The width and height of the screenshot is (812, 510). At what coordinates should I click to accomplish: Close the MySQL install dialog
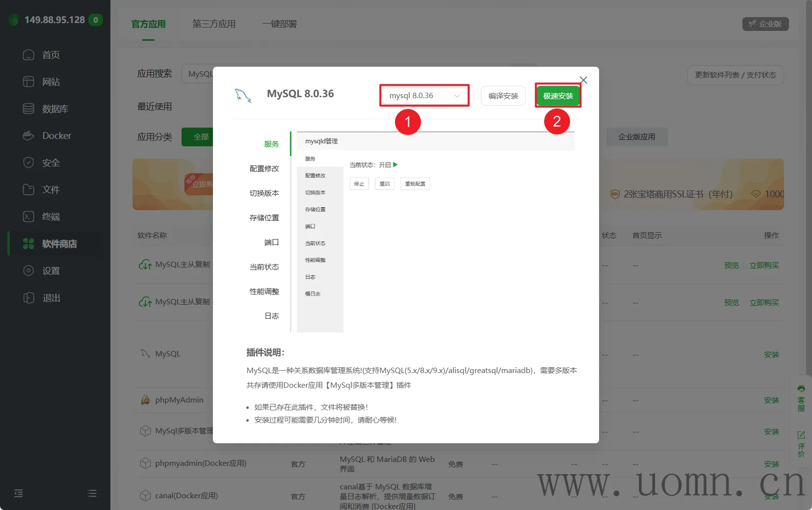583,80
